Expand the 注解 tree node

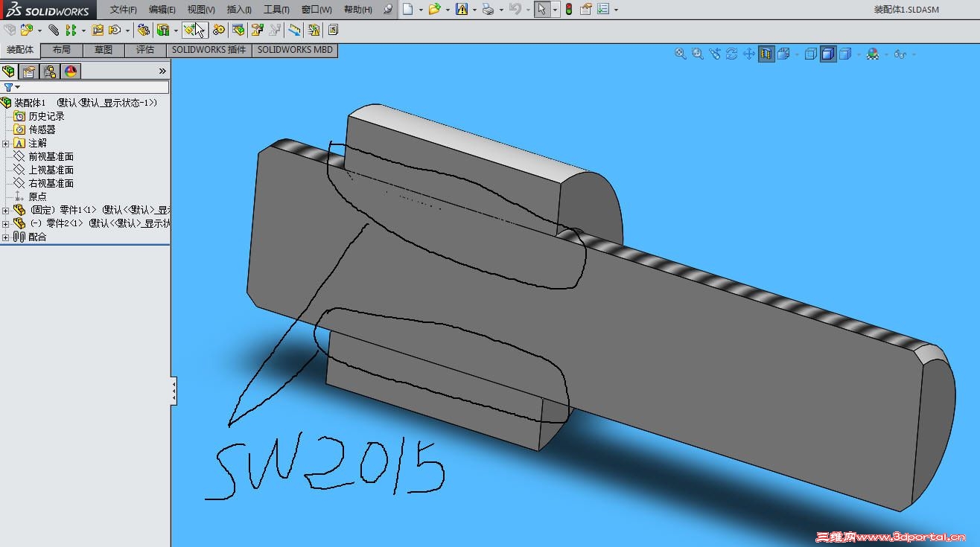(6, 143)
